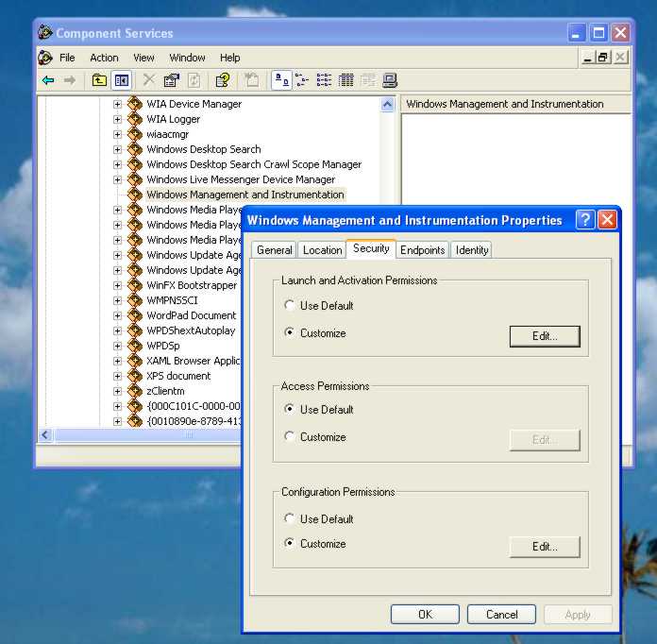Click the XPS document component icon

pos(135,375)
